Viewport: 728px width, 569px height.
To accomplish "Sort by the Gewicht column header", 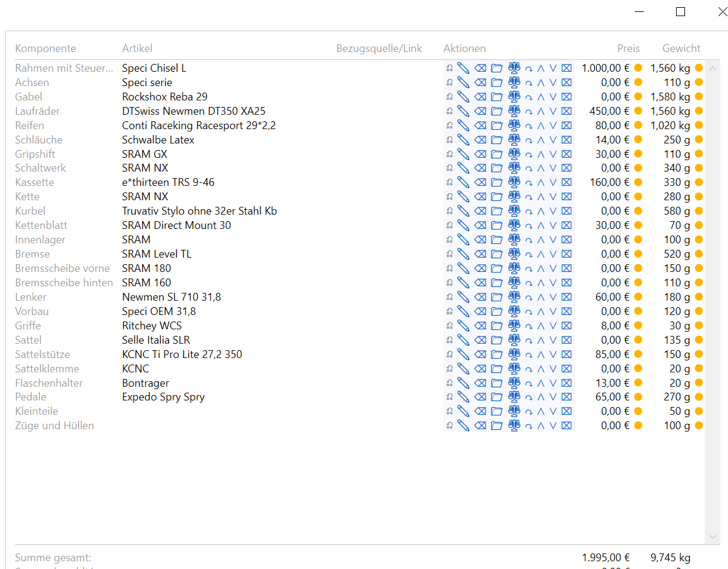I will [681, 48].
